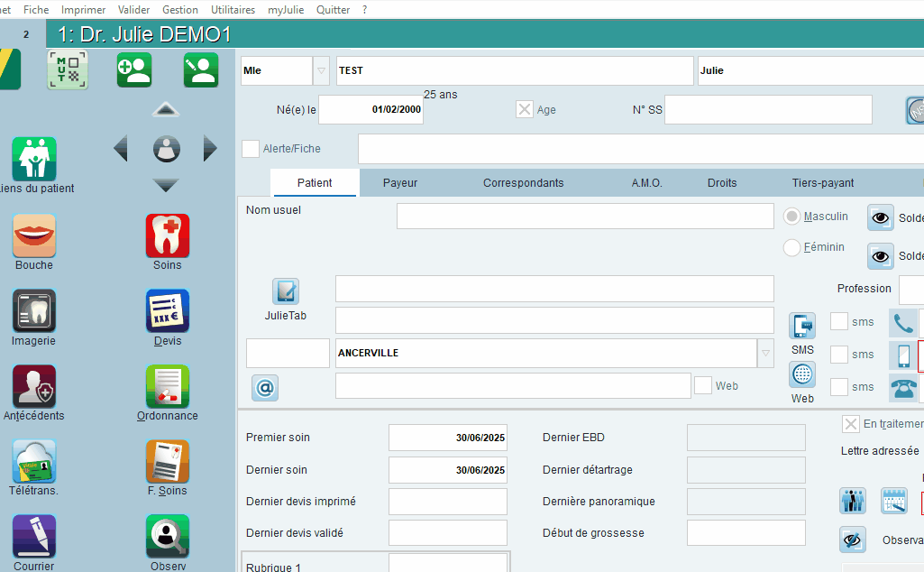Toggle the Alerte/Fiche checkbox

click(x=251, y=149)
